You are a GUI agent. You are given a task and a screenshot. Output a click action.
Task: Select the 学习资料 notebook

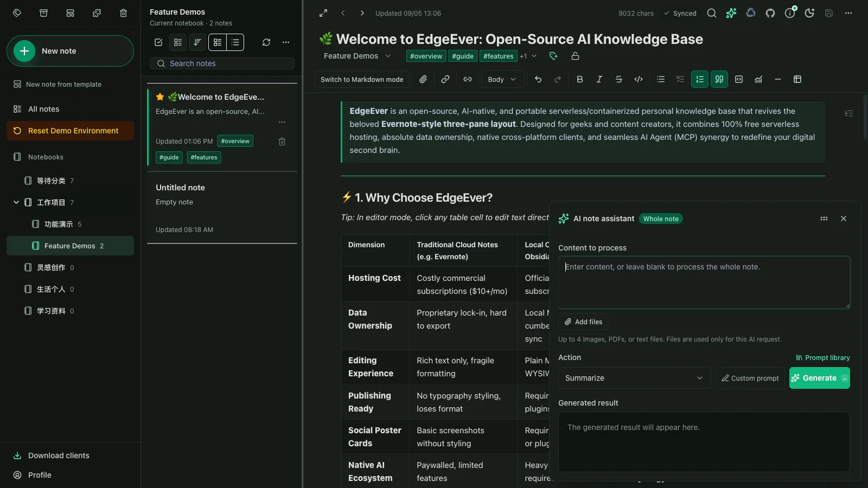click(70, 311)
